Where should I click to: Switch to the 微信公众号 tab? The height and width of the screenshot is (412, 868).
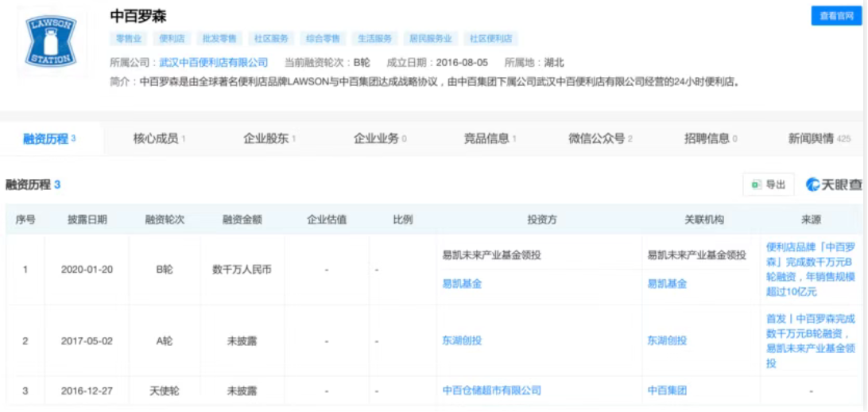(x=599, y=138)
